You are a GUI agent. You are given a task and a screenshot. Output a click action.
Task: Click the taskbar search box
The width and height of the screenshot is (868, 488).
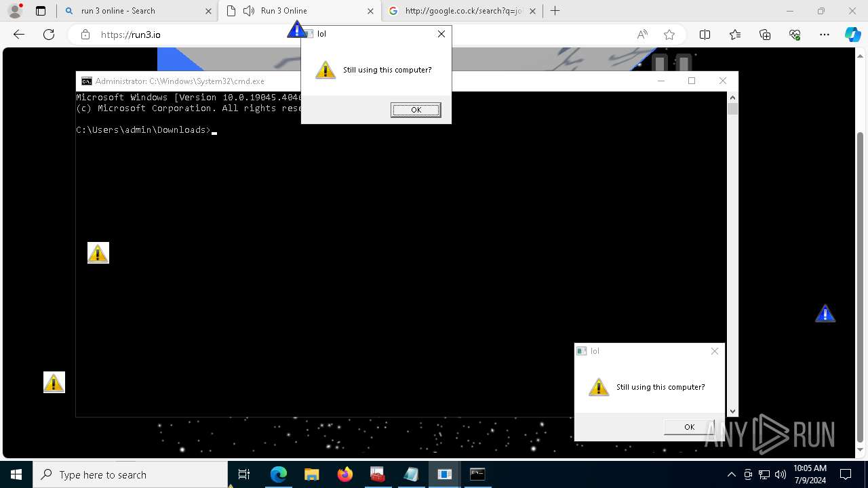tap(130, 474)
